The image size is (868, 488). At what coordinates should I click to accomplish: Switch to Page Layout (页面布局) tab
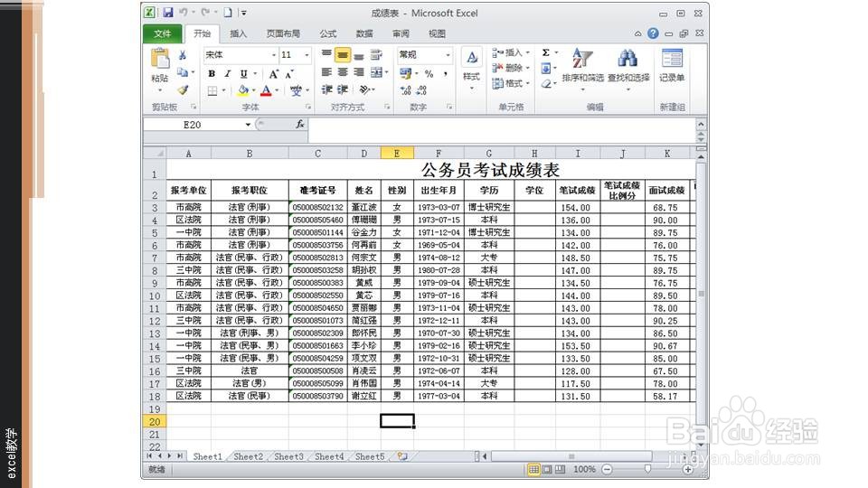tap(283, 33)
